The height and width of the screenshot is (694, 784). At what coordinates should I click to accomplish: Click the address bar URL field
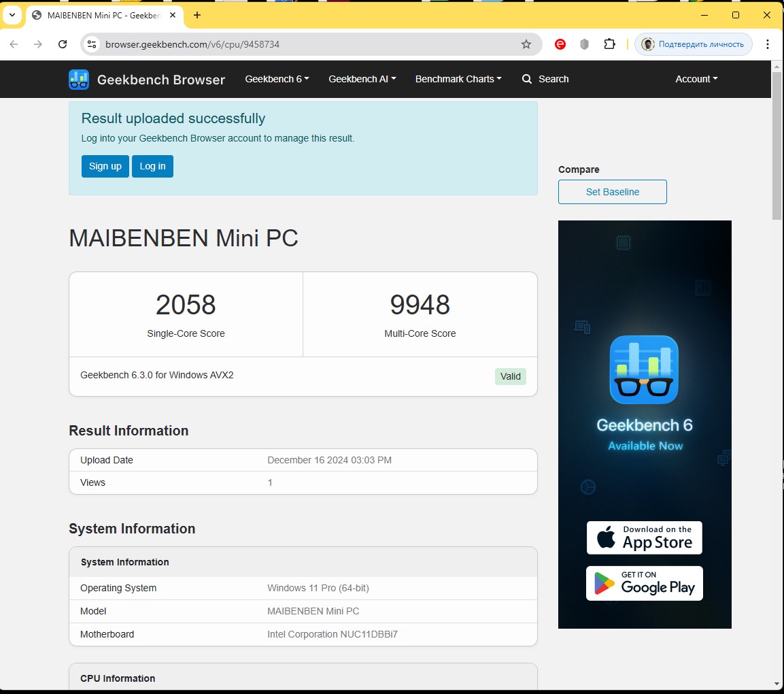tap(306, 44)
